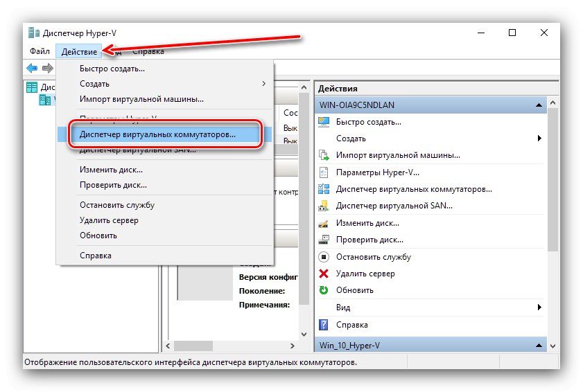
Task: Click Обновить in Actions pane
Action: tap(355, 290)
